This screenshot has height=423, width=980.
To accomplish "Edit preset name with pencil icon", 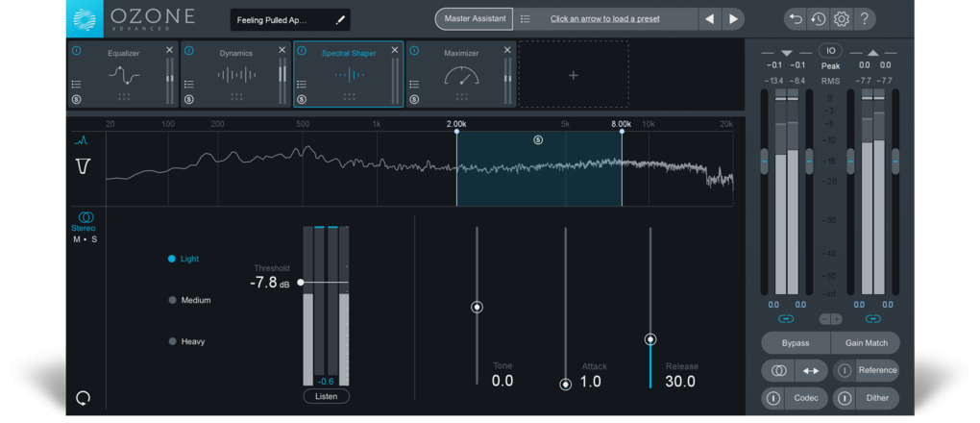I will (x=340, y=20).
